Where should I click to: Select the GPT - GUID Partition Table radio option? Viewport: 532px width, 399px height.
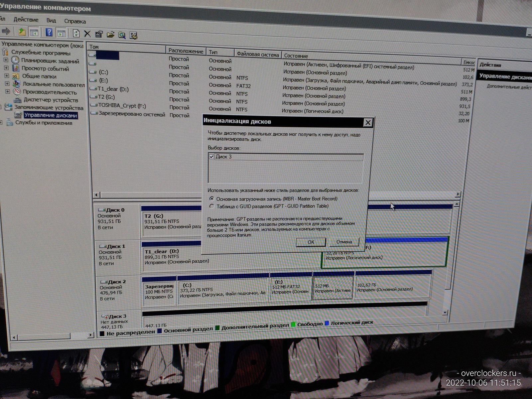(211, 206)
